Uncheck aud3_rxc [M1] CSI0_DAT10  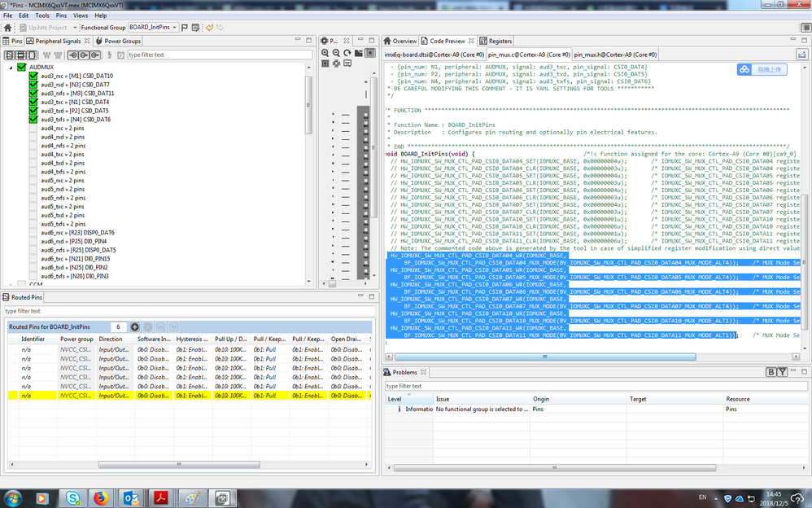(33, 77)
